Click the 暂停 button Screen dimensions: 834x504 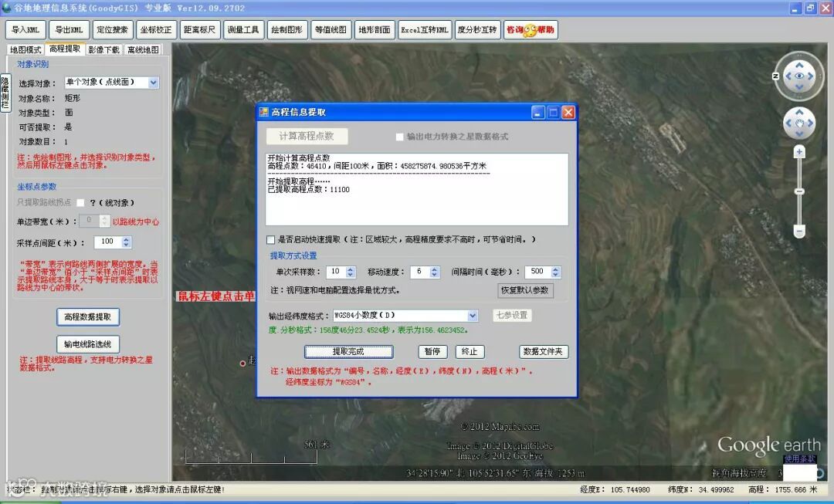[432, 351]
